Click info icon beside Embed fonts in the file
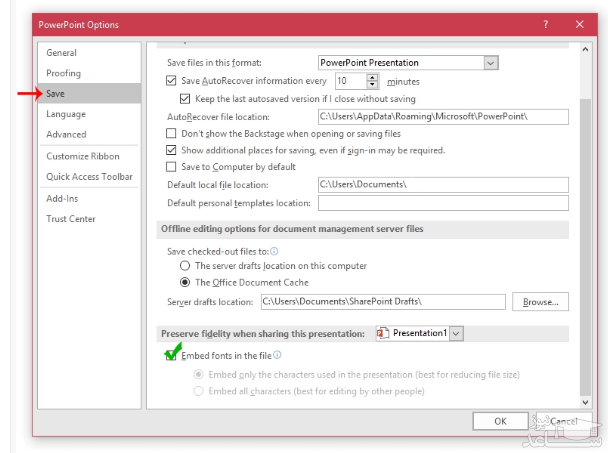The height and width of the screenshot is (453, 608). pos(277,355)
